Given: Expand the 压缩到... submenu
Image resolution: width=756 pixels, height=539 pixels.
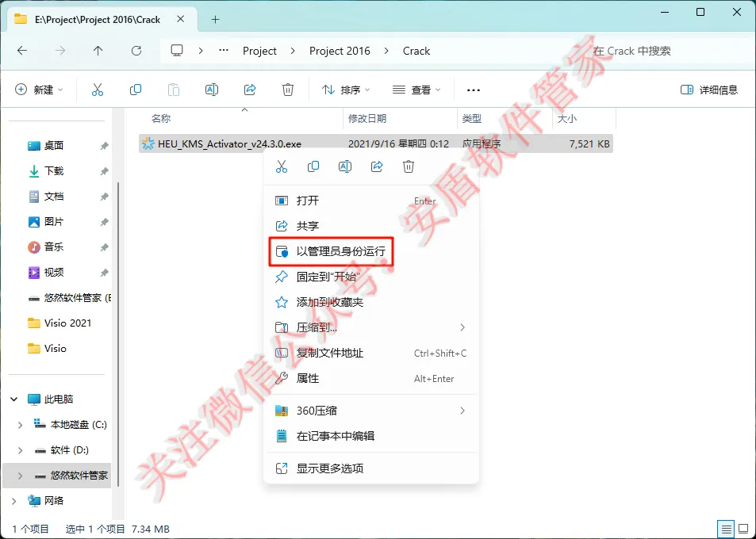Looking at the screenshot, I should [x=462, y=327].
